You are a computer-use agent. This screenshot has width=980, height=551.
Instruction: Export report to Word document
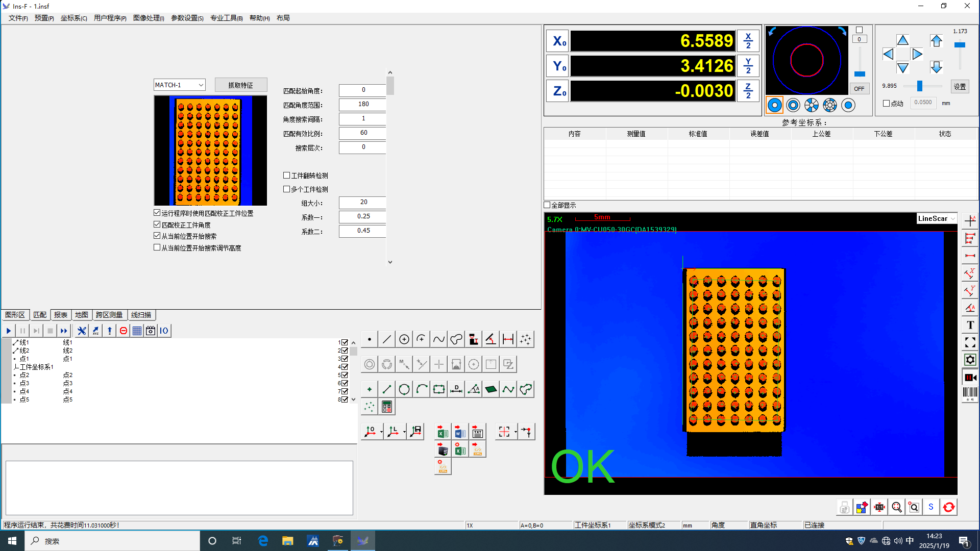click(459, 433)
